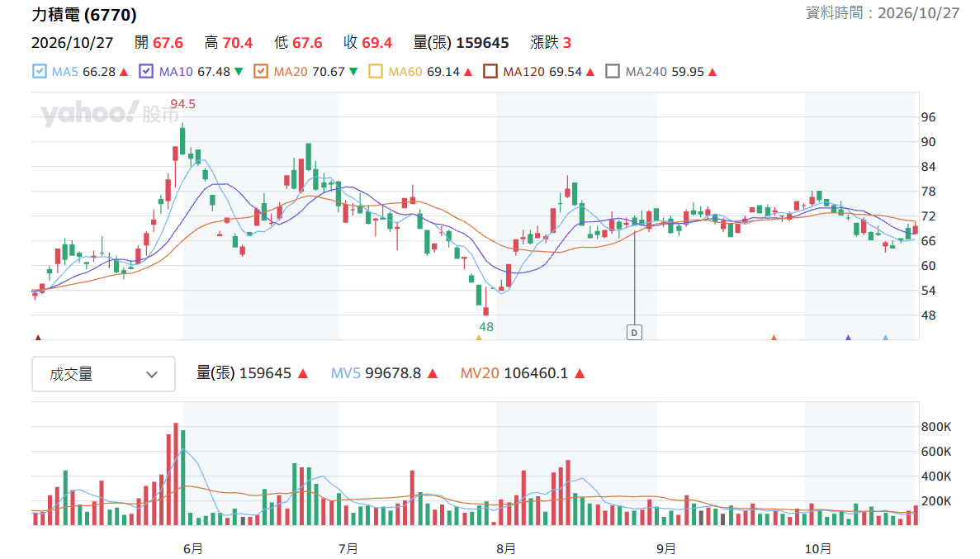Turn on the MA240 checkbox
This screenshot has width=980, height=559.
coord(613,71)
